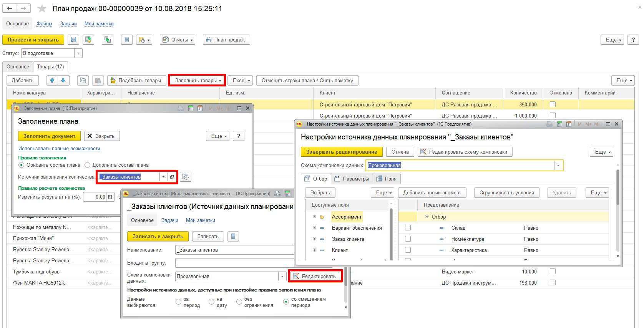Image resolution: width=644 pixels, height=328 pixels.
Task: Paste rows using the clipboard icon
Action: pos(98,80)
